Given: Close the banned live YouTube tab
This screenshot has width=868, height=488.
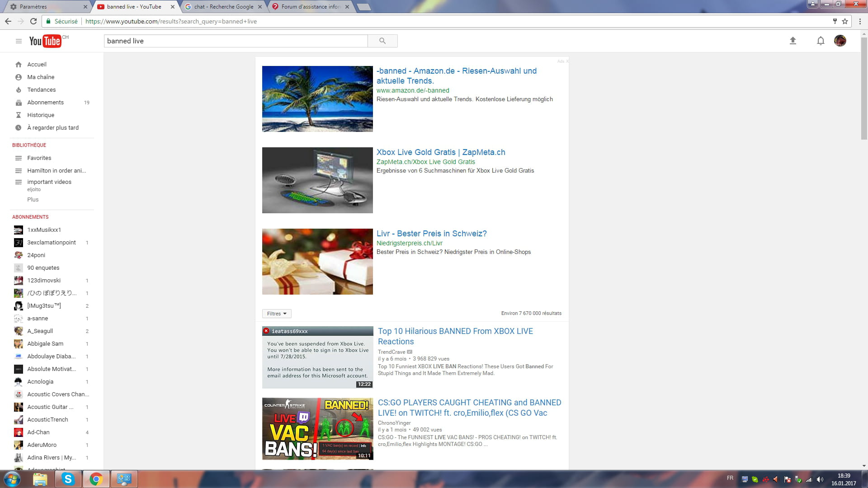Looking at the screenshot, I should point(173,7).
